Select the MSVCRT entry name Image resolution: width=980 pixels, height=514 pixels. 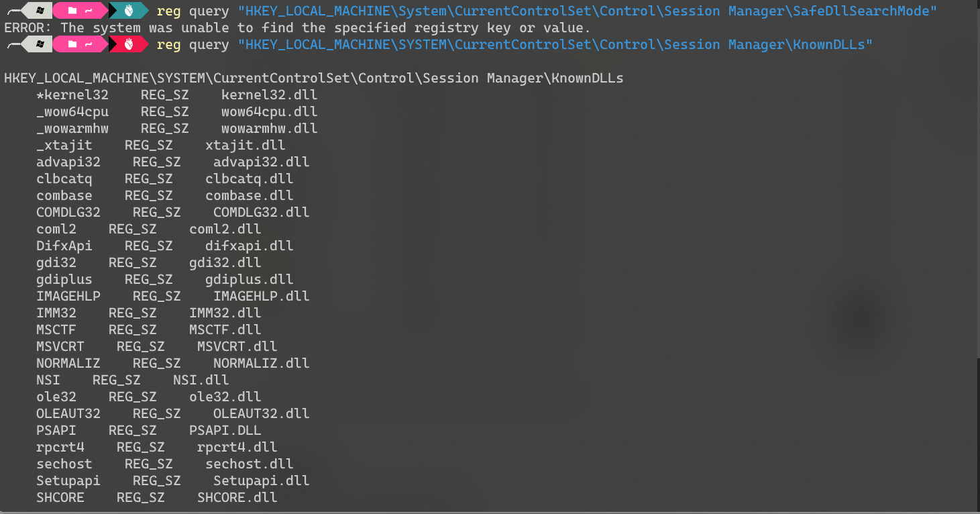point(60,346)
